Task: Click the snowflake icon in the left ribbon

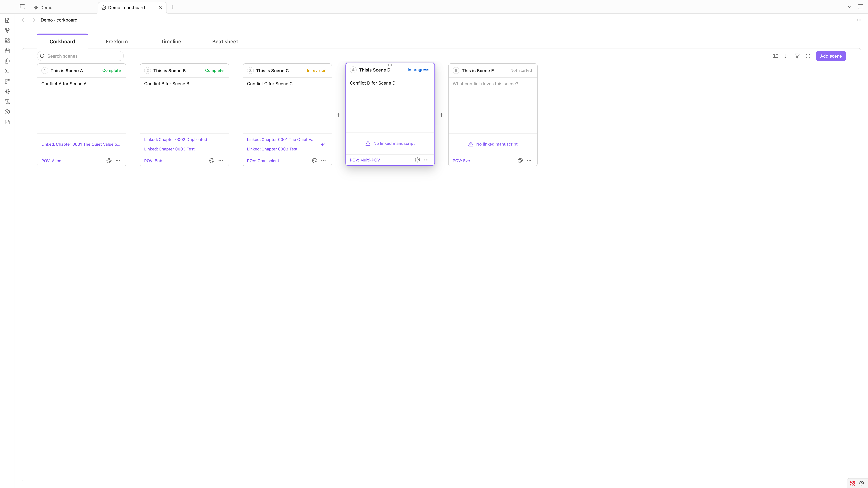Action: 7,92
